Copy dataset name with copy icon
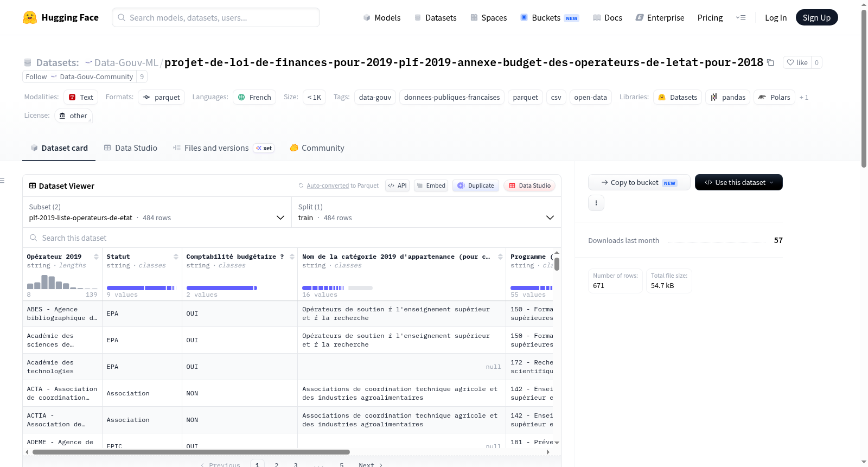The image size is (868, 467). pyautogui.click(x=770, y=62)
